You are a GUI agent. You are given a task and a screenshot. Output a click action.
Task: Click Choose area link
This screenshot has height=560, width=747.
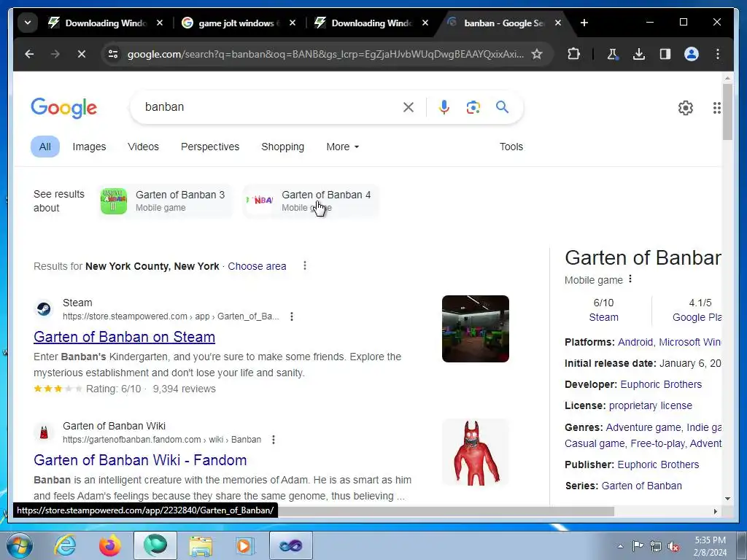coord(257,266)
